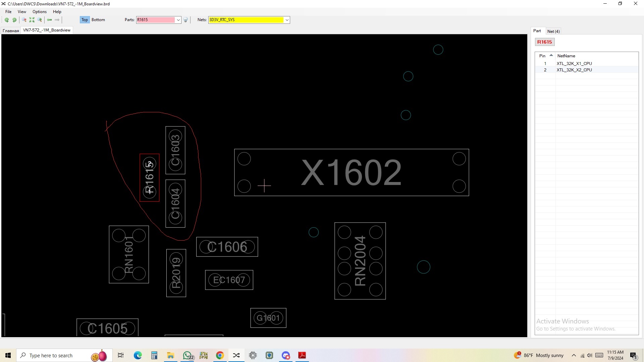This screenshot has height=362, width=644.
Task: Select the VN7-572_-1M_Boardview tab
Action: (47, 30)
